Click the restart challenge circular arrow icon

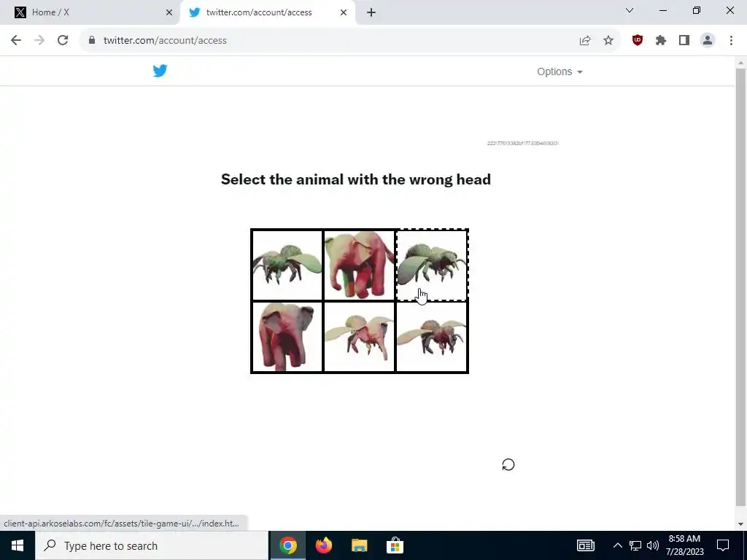click(x=508, y=464)
